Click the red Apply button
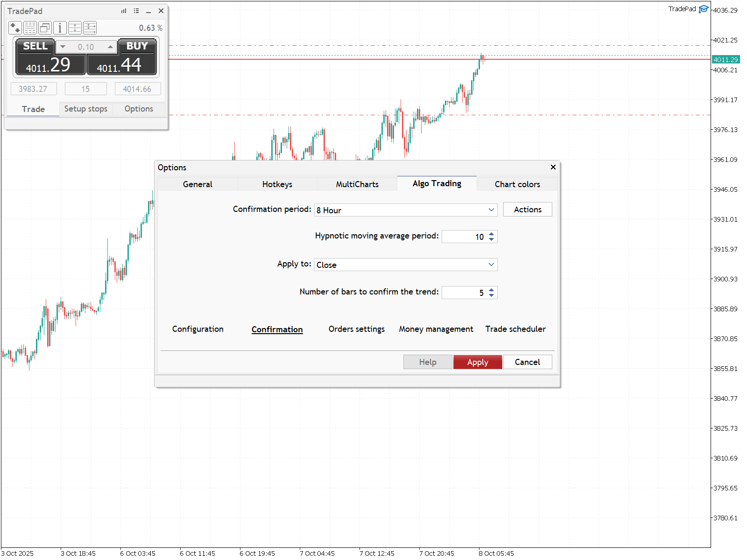This screenshot has width=747, height=560. point(478,362)
